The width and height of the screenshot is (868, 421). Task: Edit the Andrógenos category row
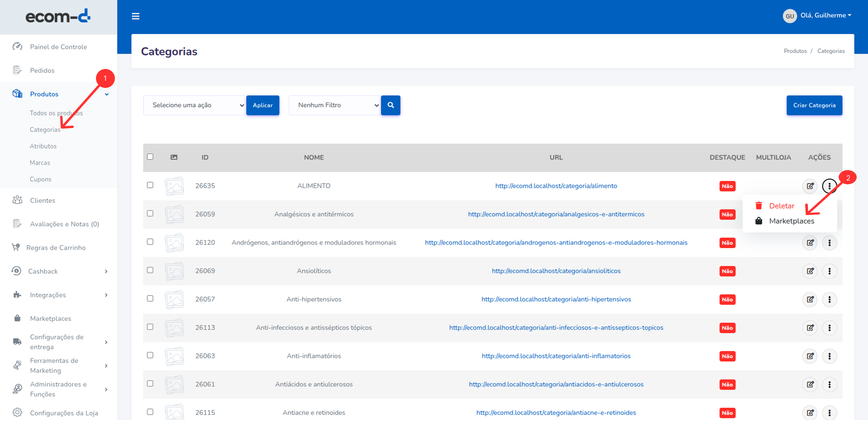[x=810, y=243]
